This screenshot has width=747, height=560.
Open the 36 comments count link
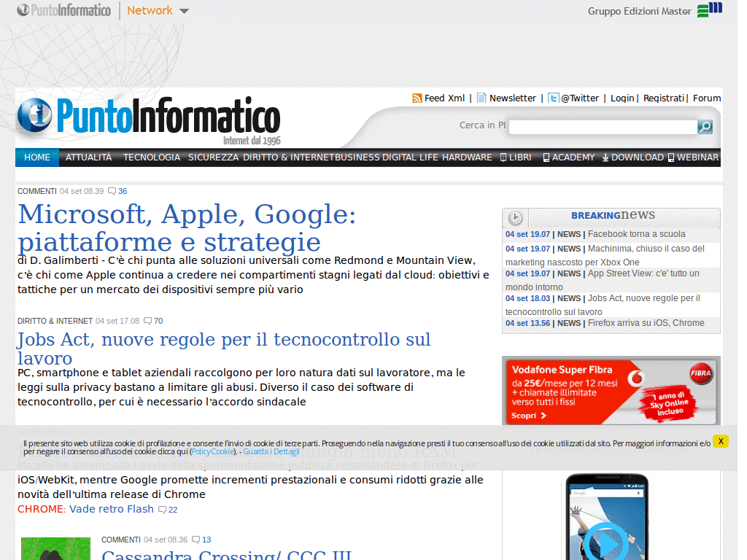tap(123, 192)
